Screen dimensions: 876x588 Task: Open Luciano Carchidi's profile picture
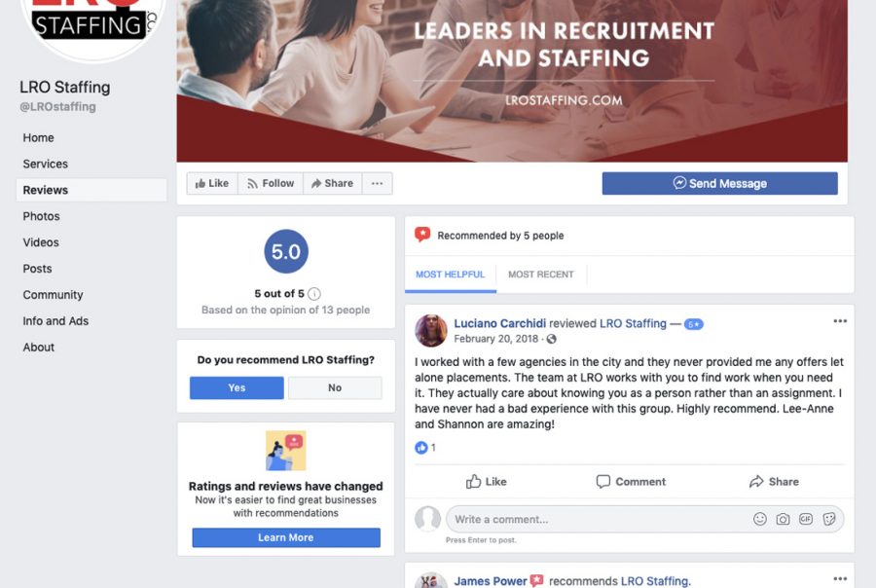click(x=431, y=330)
